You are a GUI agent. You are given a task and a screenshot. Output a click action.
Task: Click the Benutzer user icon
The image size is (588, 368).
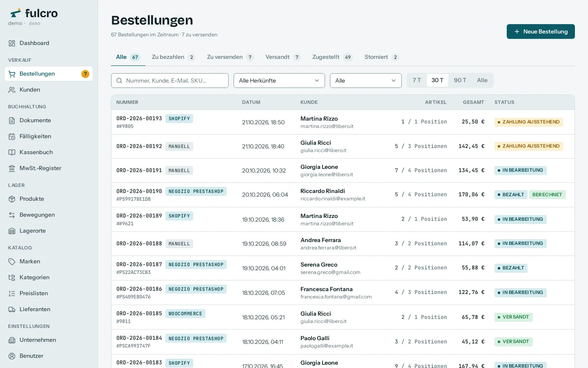coord(12,356)
